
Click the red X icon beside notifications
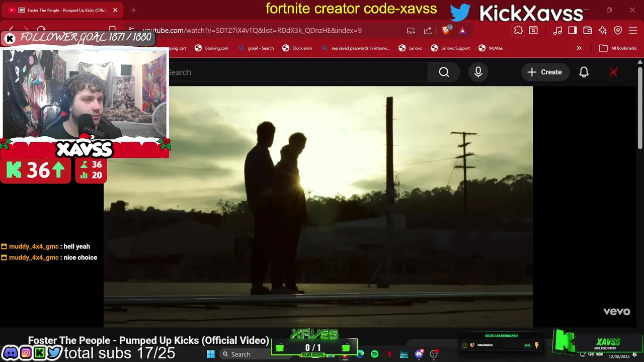tap(613, 72)
